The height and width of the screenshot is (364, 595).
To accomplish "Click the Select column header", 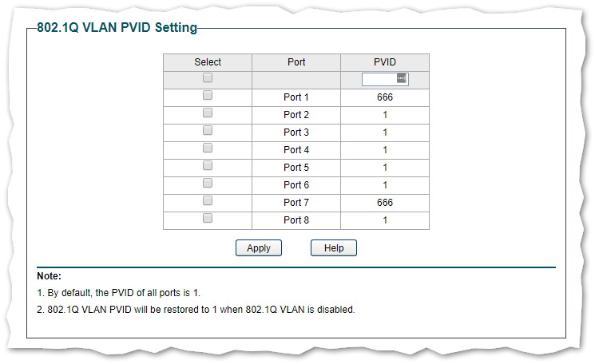I will 208,62.
